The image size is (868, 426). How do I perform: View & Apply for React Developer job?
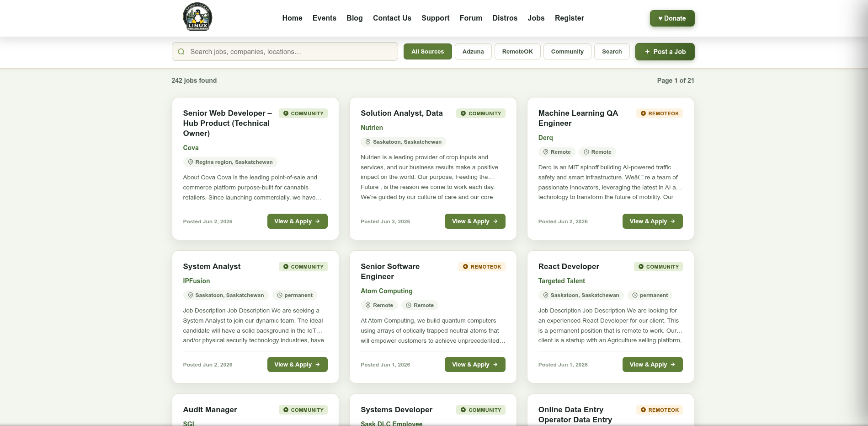coord(653,365)
